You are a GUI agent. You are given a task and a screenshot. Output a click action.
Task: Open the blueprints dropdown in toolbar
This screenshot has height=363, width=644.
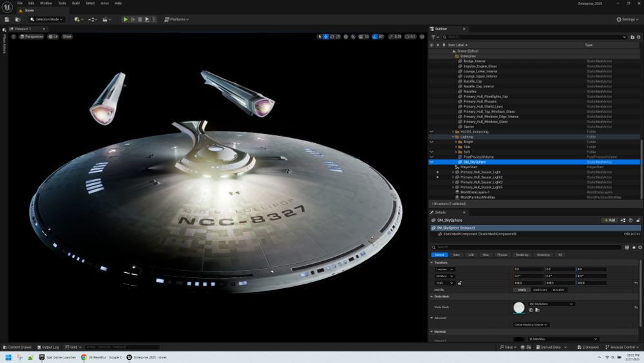(x=92, y=19)
